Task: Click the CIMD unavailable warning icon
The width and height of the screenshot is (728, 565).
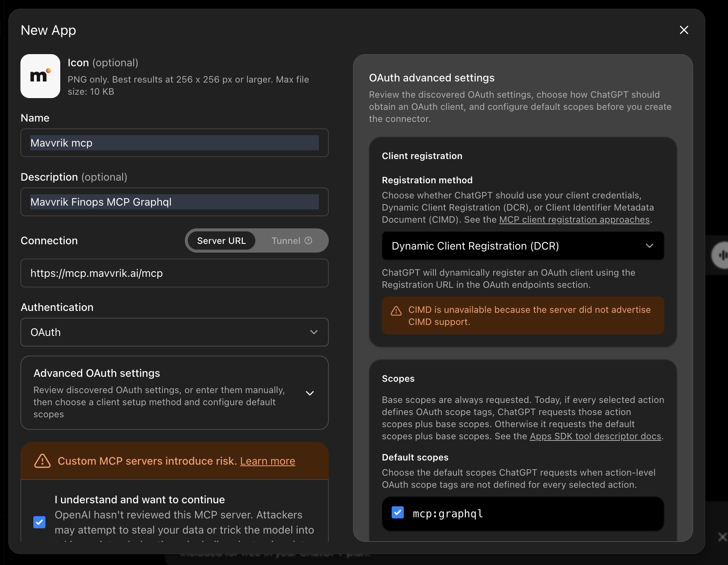Action: 396,311
